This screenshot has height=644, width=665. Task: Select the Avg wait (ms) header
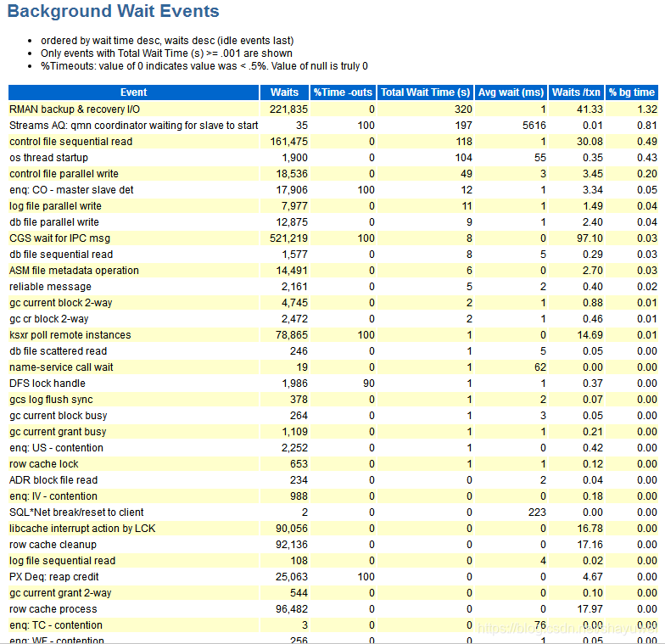click(511, 92)
